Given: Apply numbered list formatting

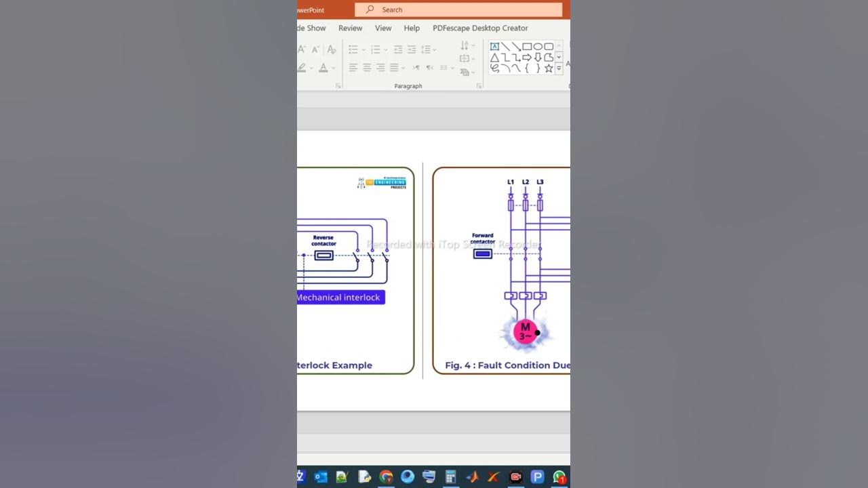Looking at the screenshot, I should [x=375, y=49].
